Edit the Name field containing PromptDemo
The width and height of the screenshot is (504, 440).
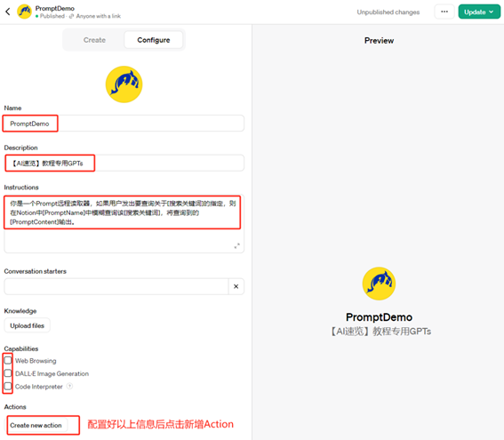tap(124, 124)
